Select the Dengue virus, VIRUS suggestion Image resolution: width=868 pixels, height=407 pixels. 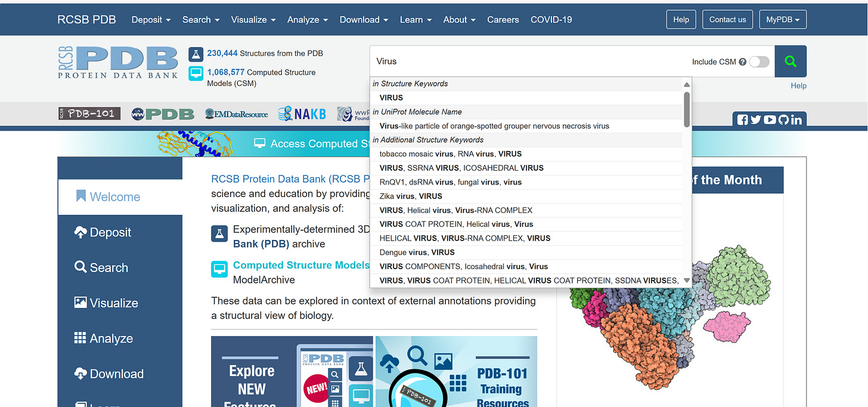526,252
